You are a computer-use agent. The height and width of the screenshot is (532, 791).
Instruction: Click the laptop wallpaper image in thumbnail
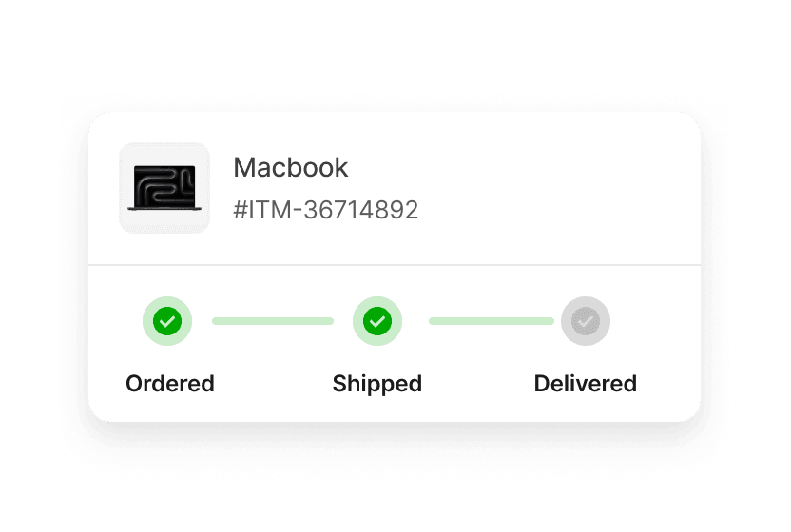click(x=164, y=185)
